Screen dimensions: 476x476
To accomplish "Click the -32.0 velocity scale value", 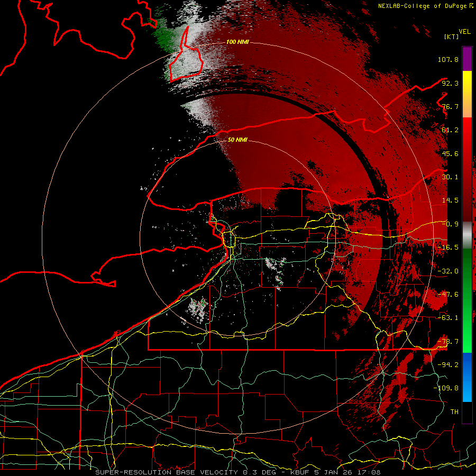I will pos(448,271).
